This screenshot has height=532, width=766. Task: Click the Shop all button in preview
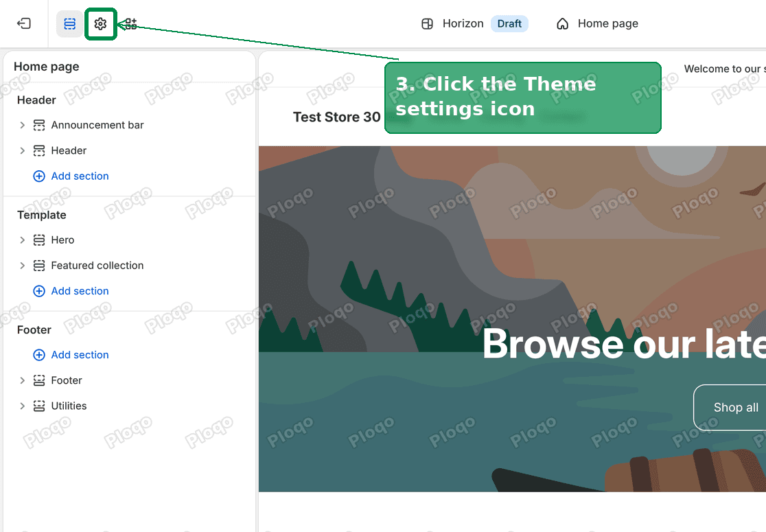tap(730, 408)
